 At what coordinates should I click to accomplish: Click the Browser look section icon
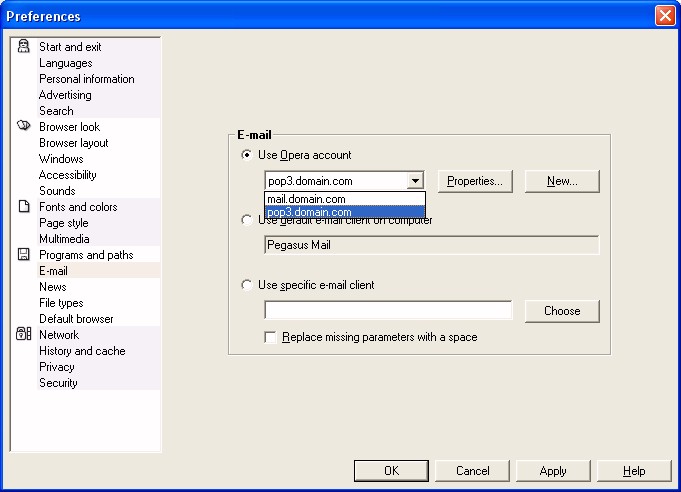click(23, 126)
